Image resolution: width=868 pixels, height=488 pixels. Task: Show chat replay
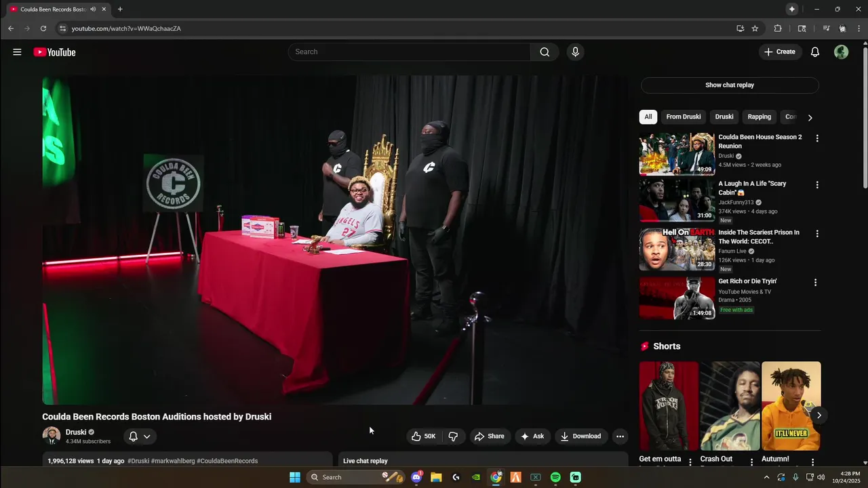tap(730, 85)
